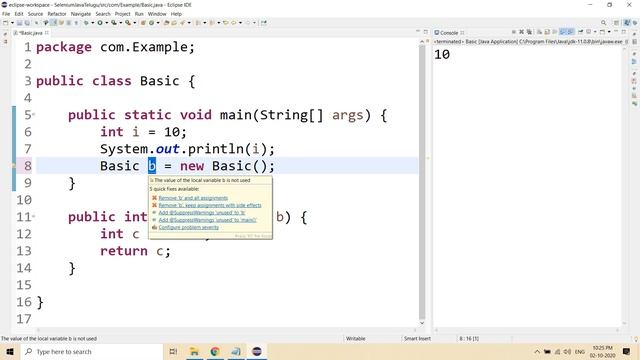Toggle Scroll Lock in Console toolbar
640x360 pixels.
click(547, 32)
